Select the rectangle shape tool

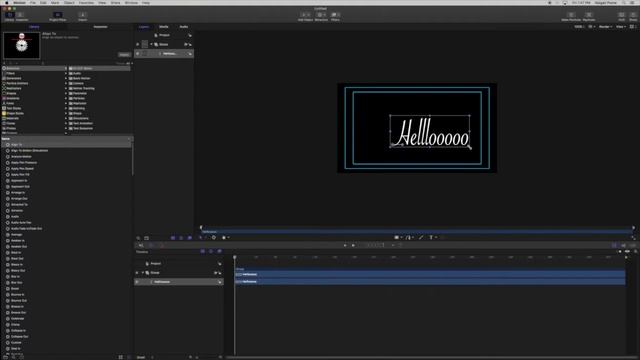(397, 237)
